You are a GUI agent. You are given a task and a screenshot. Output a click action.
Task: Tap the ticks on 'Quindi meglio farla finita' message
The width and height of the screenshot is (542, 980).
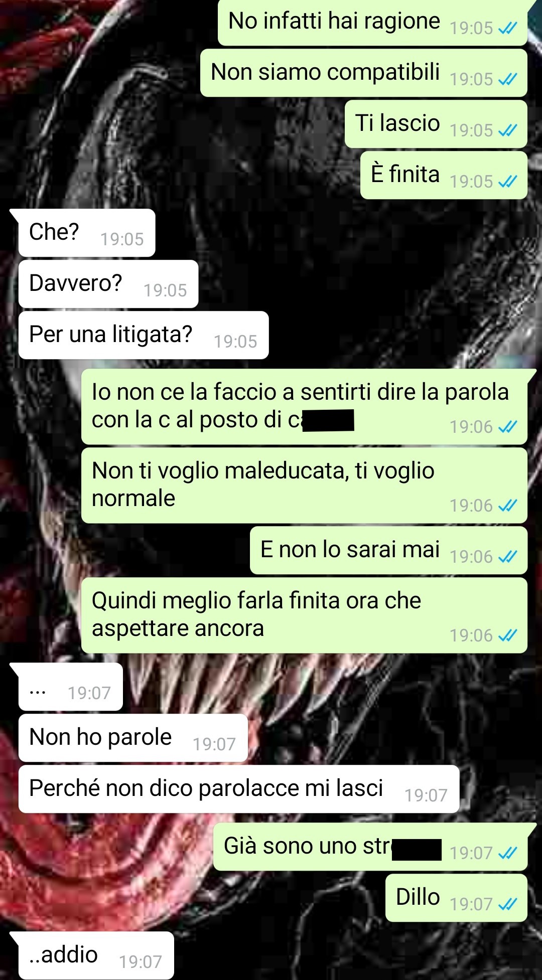pyautogui.click(x=507, y=635)
